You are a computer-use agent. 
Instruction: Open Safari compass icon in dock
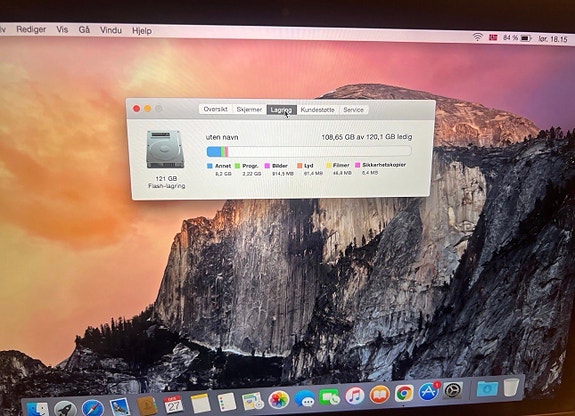[x=92, y=408]
